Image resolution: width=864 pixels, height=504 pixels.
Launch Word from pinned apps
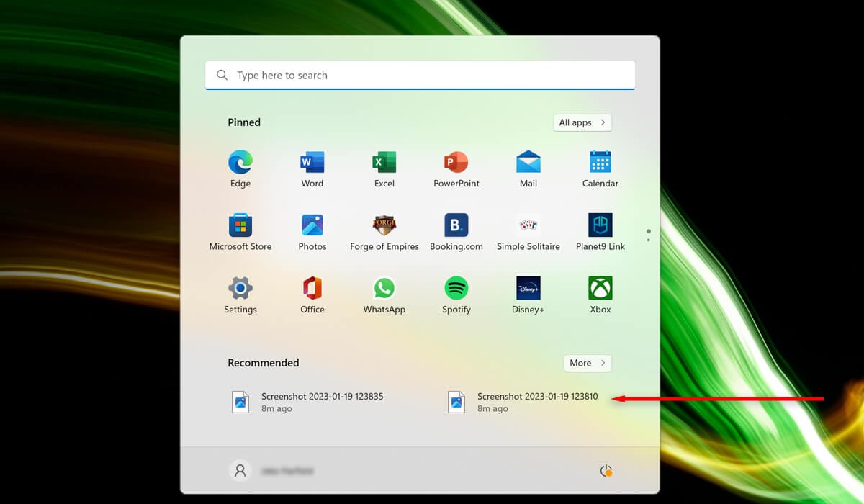(312, 162)
